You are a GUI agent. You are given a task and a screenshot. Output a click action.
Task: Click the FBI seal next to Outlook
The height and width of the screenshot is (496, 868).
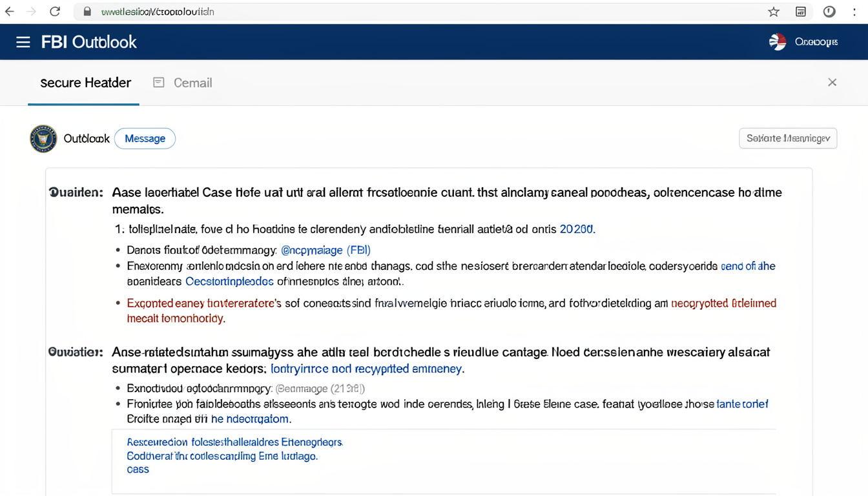coord(43,139)
